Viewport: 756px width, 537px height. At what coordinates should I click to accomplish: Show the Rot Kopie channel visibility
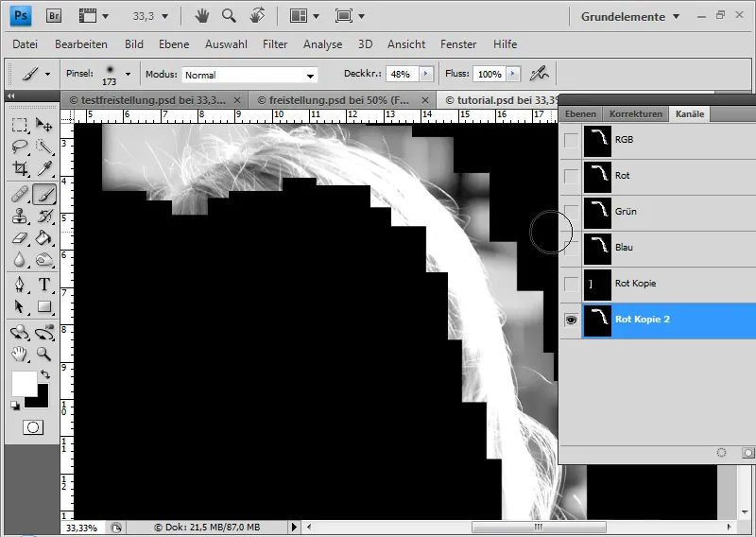pyautogui.click(x=571, y=284)
